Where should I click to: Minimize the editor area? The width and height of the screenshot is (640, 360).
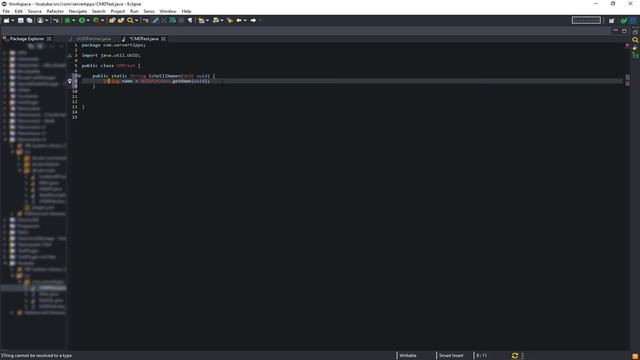(616, 31)
